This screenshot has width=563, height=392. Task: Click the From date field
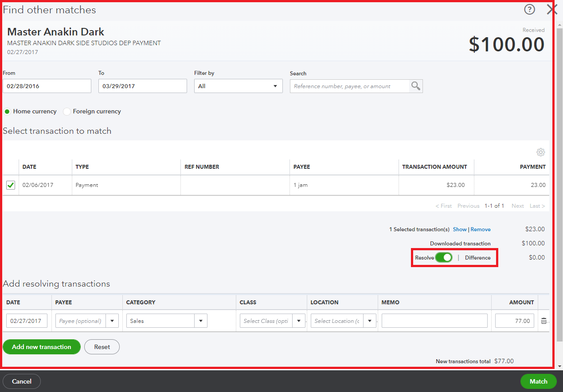coord(47,85)
